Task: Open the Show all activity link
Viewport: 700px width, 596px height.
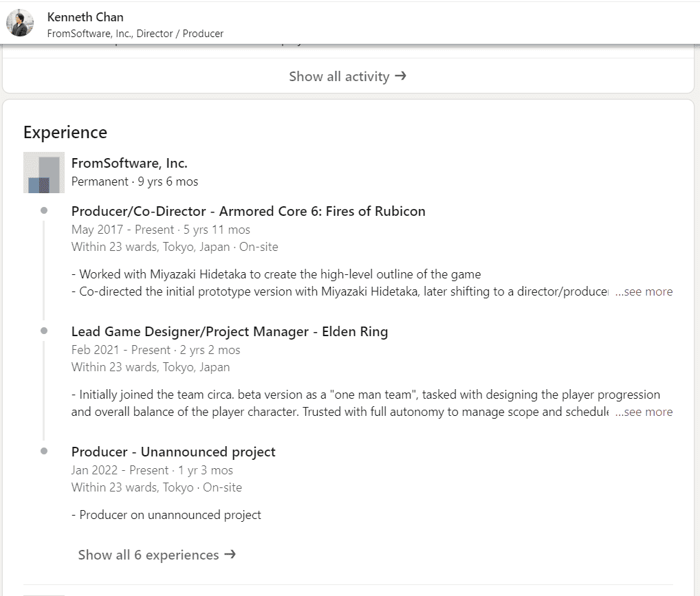Action: click(x=339, y=76)
